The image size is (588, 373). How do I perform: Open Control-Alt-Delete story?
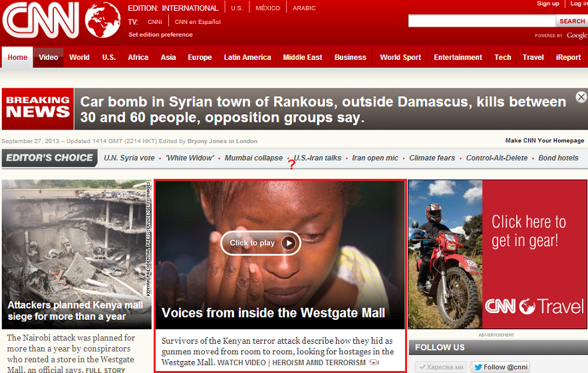point(496,158)
